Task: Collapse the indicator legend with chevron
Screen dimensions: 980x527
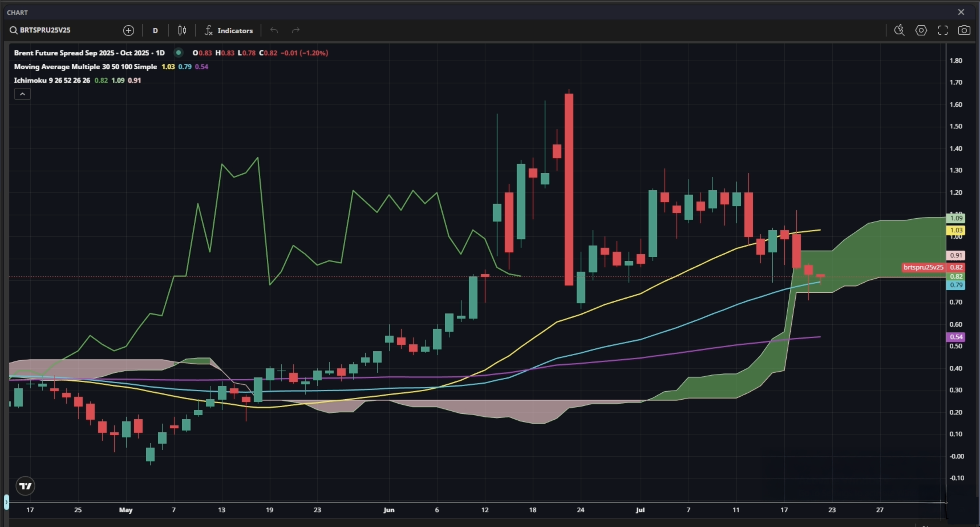Action: tap(23, 94)
